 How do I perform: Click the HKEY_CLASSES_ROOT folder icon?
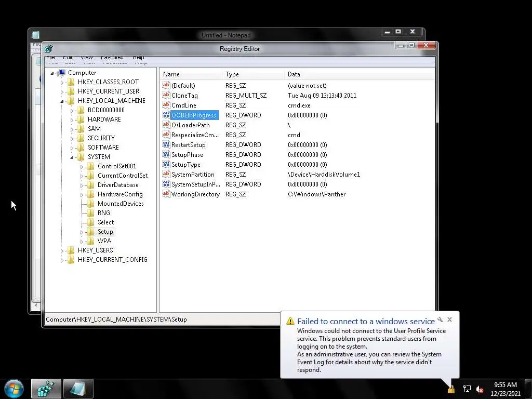71,82
